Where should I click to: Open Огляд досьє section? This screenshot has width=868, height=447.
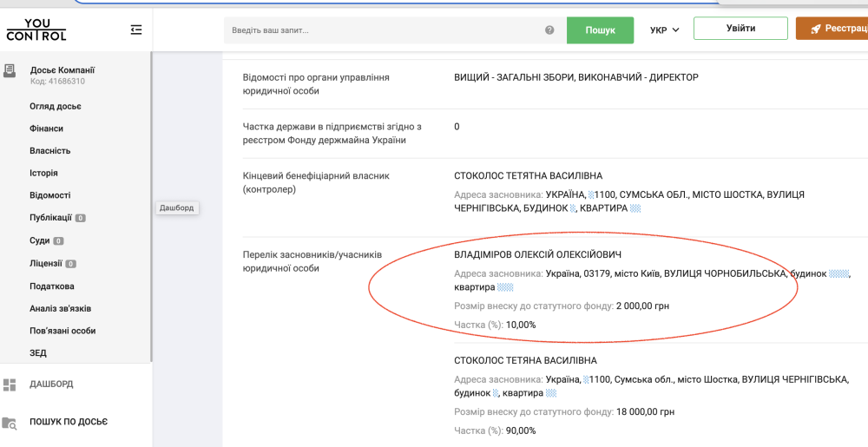coord(56,106)
